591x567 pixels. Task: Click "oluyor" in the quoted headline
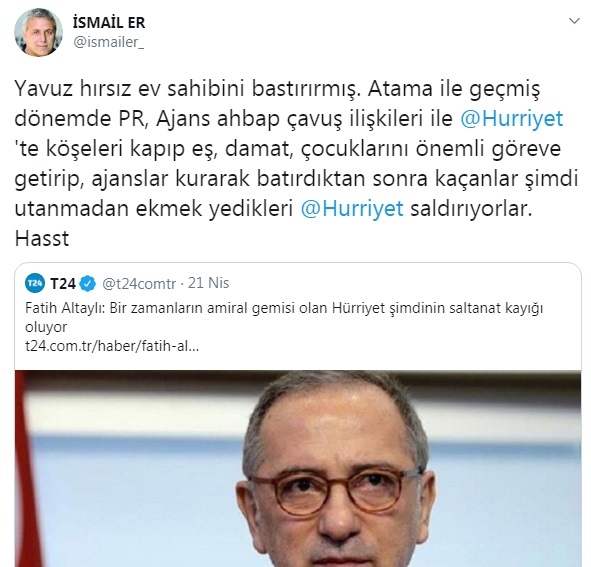[x=46, y=327]
